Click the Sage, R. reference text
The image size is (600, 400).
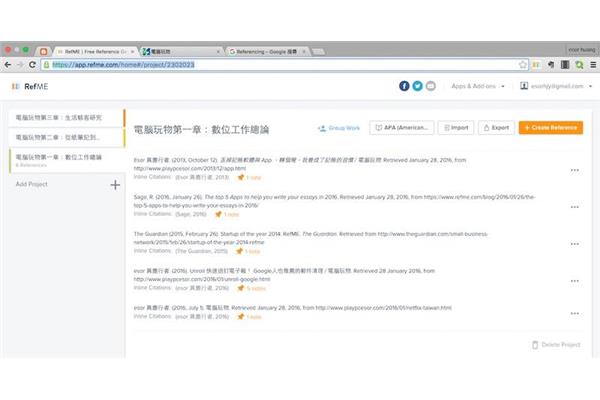point(334,201)
